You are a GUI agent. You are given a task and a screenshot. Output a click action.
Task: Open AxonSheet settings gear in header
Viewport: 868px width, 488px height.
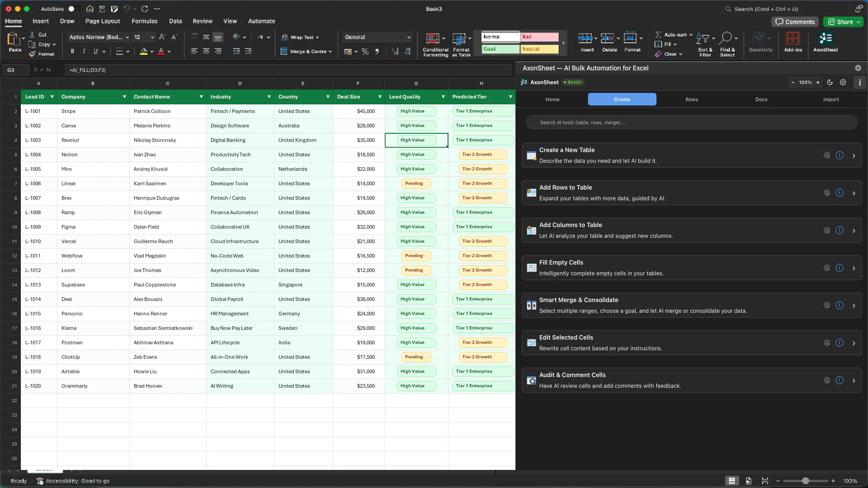(843, 82)
